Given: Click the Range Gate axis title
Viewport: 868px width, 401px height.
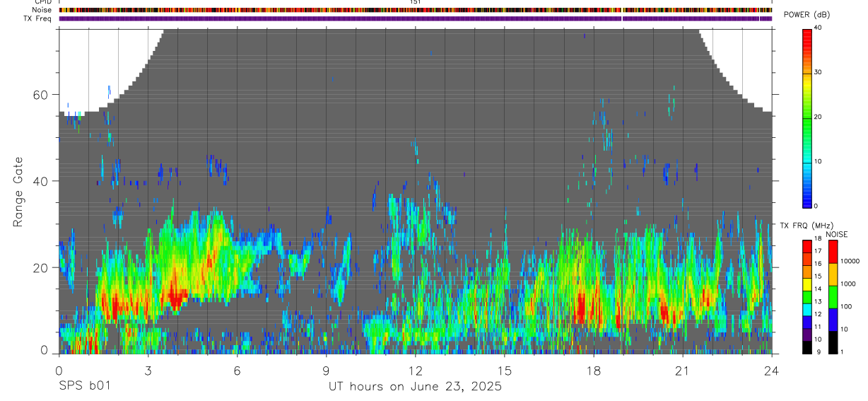Looking at the screenshot, I should [18, 192].
